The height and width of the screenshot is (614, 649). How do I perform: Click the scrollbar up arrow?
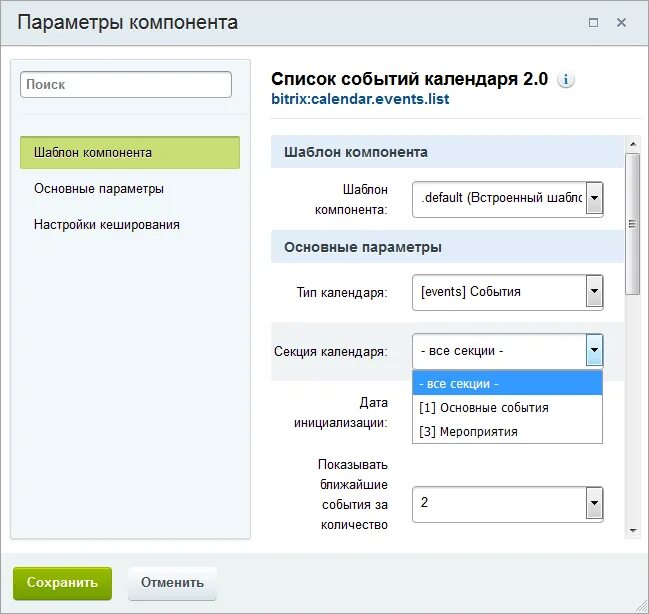(632, 144)
